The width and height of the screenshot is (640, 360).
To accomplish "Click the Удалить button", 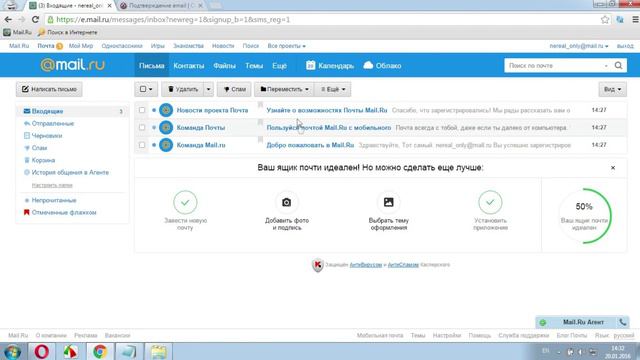I will click(x=182, y=89).
